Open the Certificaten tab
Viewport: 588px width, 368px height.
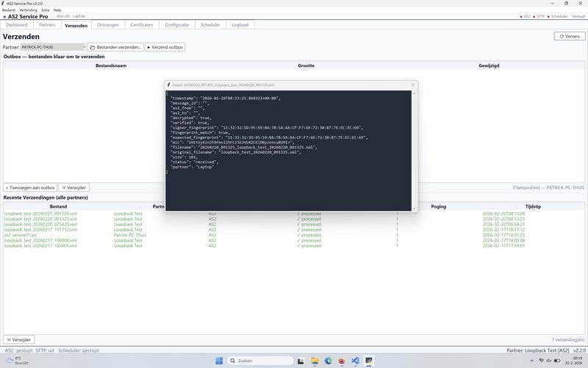coord(142,25)
